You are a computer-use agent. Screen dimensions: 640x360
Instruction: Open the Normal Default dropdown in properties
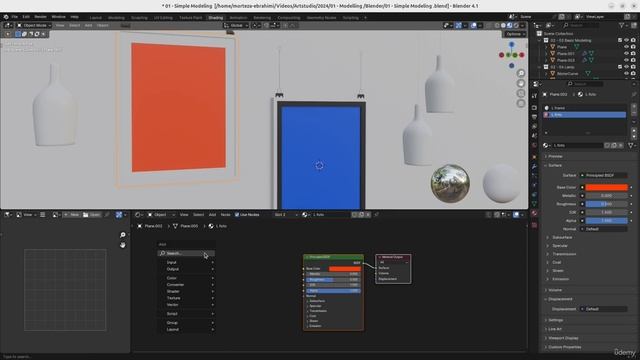click(x=604, y=229)
